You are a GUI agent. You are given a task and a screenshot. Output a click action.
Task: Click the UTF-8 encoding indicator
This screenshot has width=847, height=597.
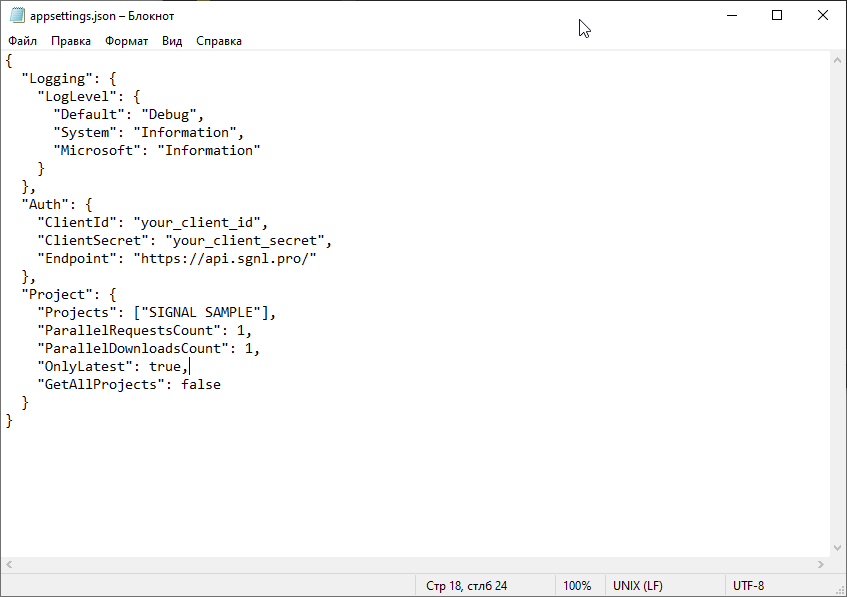748,586
